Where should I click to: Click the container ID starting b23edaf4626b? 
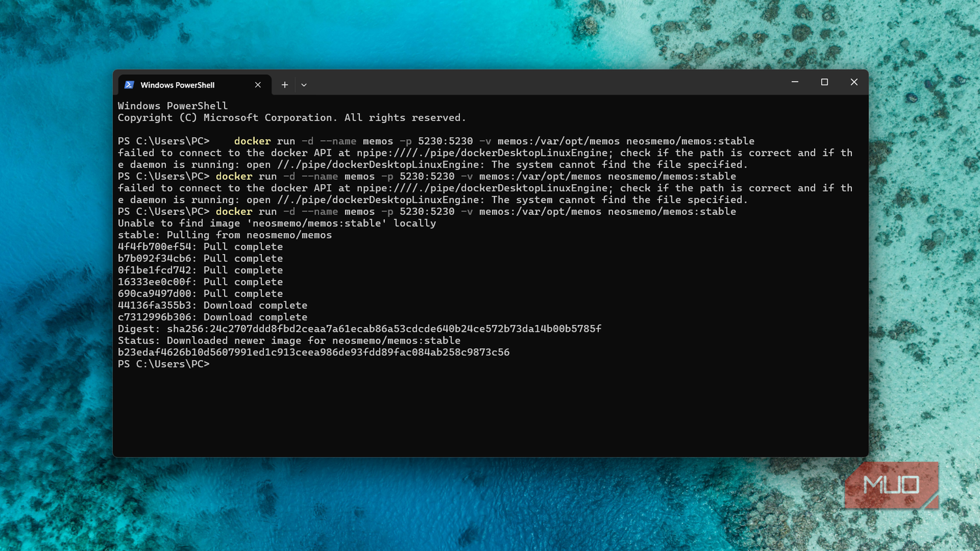point(314,353)
